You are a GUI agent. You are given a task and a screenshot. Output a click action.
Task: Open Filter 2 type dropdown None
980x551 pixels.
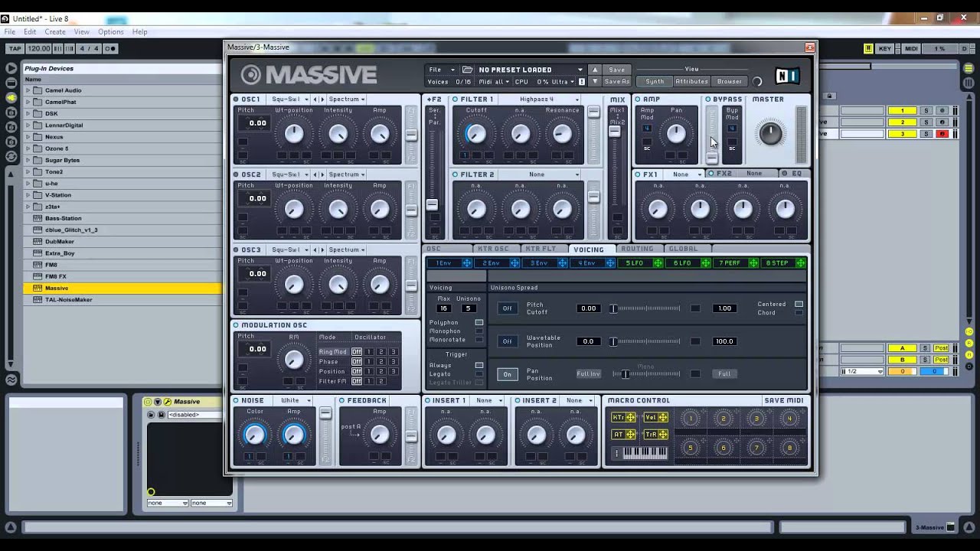point(540,174)
